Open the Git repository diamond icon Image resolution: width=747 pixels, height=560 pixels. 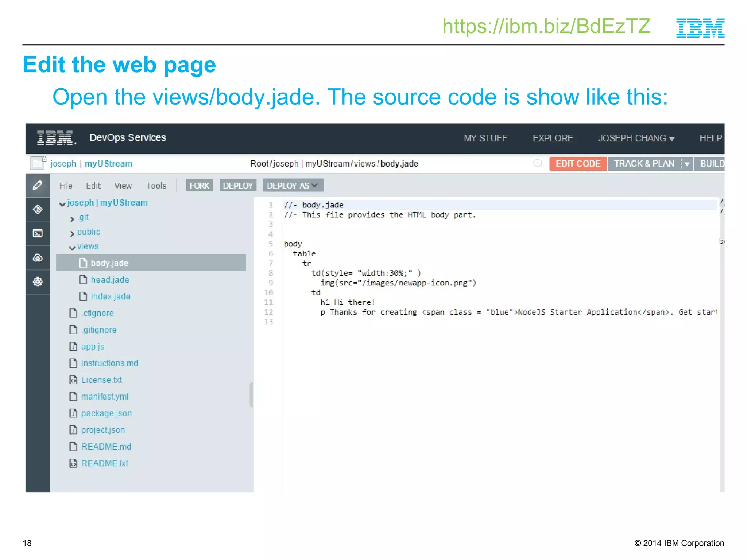[38, 209]
